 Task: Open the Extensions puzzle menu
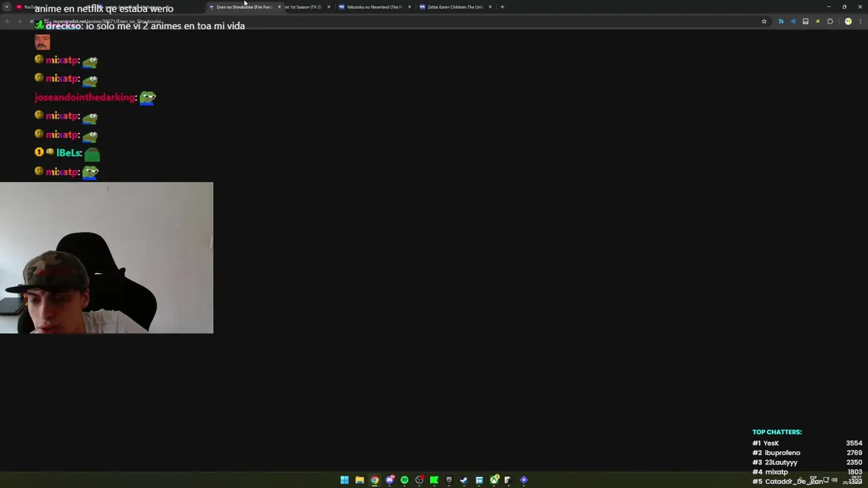[830, 21]
